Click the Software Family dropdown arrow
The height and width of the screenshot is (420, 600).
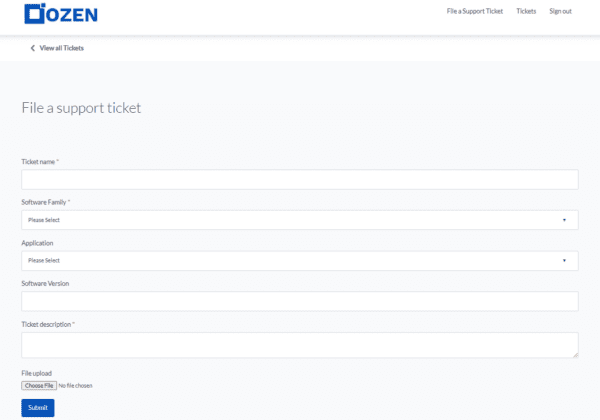tap(564, 220)
